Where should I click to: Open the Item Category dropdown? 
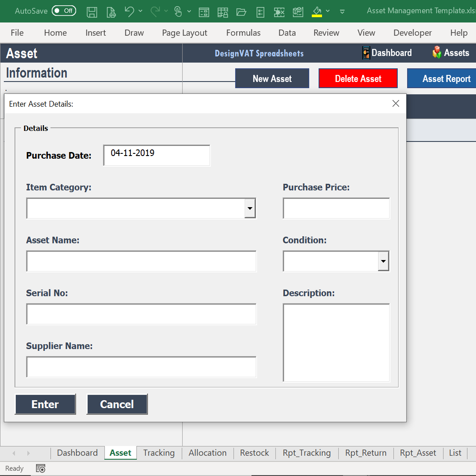[x=250, y=208]
